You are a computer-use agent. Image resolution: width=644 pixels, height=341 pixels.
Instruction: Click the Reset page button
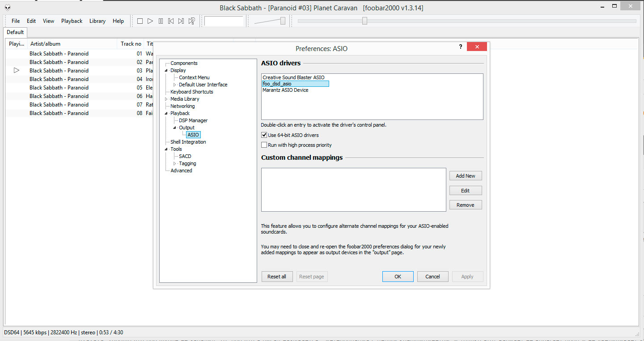click(312, 277)
